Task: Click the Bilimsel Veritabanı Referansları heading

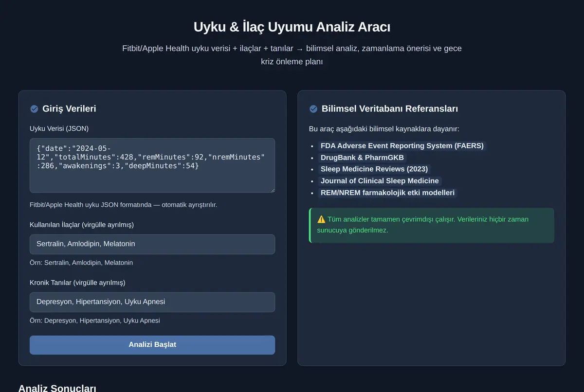Action: (390, 109)
